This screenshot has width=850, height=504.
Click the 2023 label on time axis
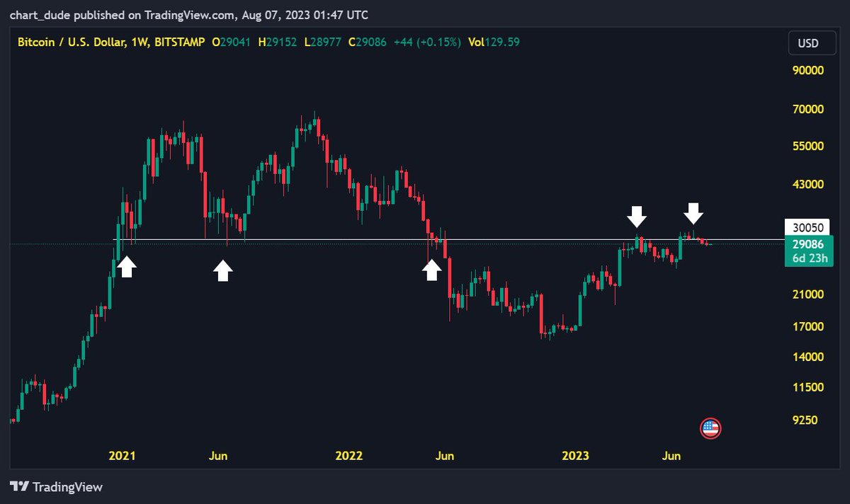click(576, 455)
